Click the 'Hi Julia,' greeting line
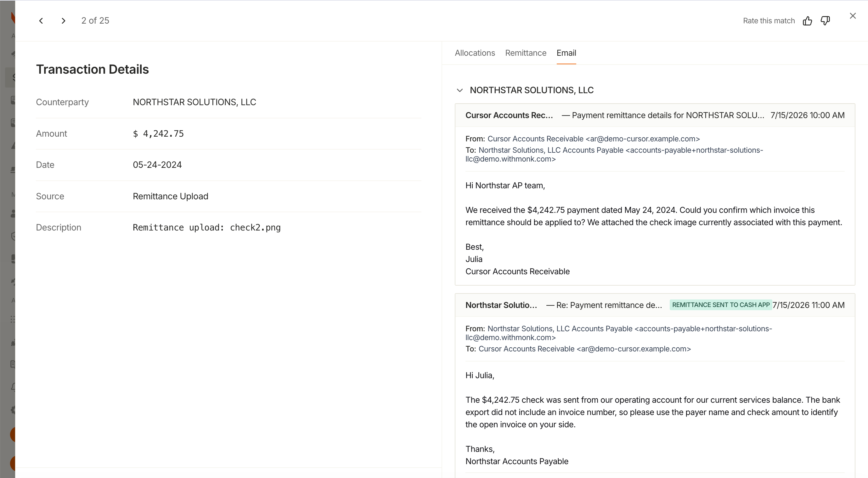Viewport: 868px width, 478px height. pyautogui.click(x=480, y=375)
